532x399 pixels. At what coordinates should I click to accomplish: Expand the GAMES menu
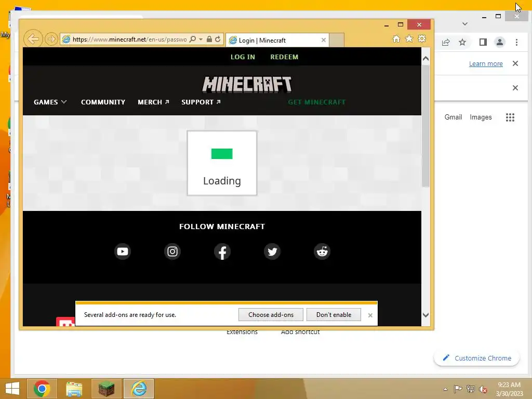[x=50, y=102]
